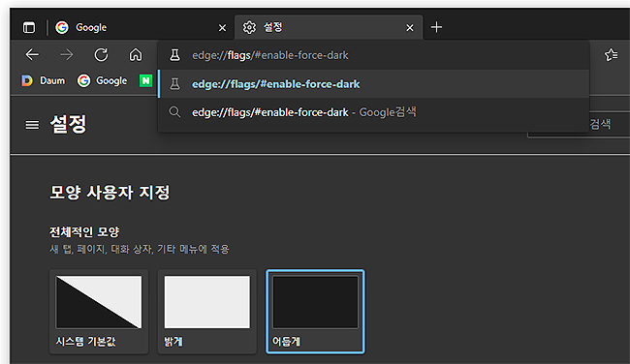Close the 설정 settings tab
Viewport: 630px width, 364px height.
coord(410,28)
